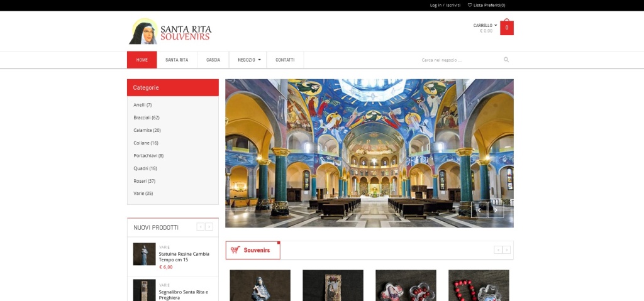Open the Varie (35) category

click(x=143, y=193)
